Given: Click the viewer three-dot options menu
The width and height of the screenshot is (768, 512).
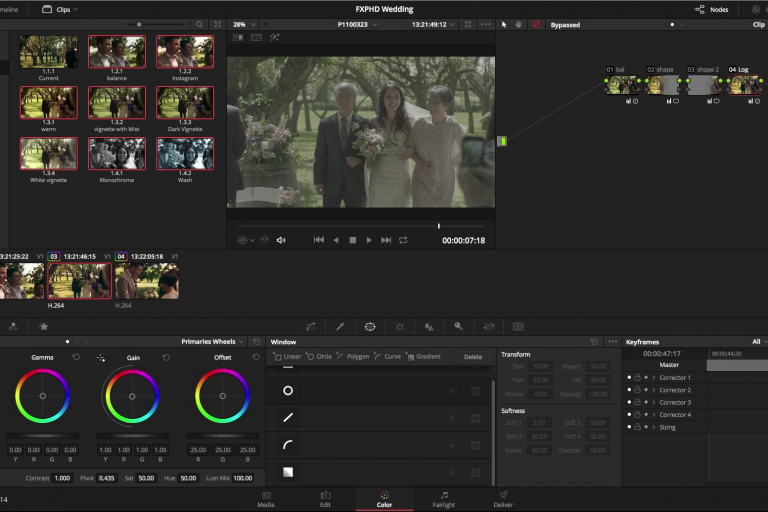Looking at the screenshot, I should tap(485, 24).
